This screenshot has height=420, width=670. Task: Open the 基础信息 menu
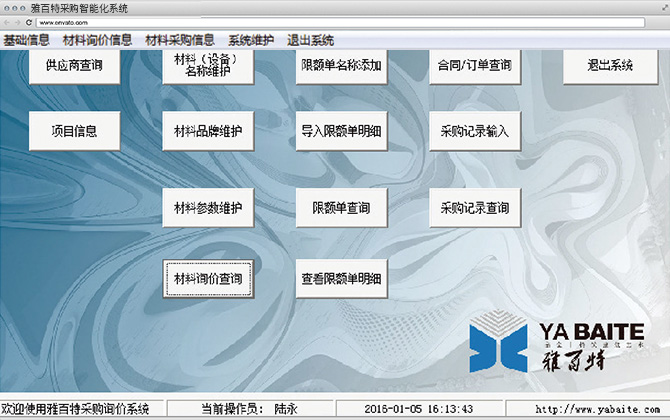pos(27,40)
